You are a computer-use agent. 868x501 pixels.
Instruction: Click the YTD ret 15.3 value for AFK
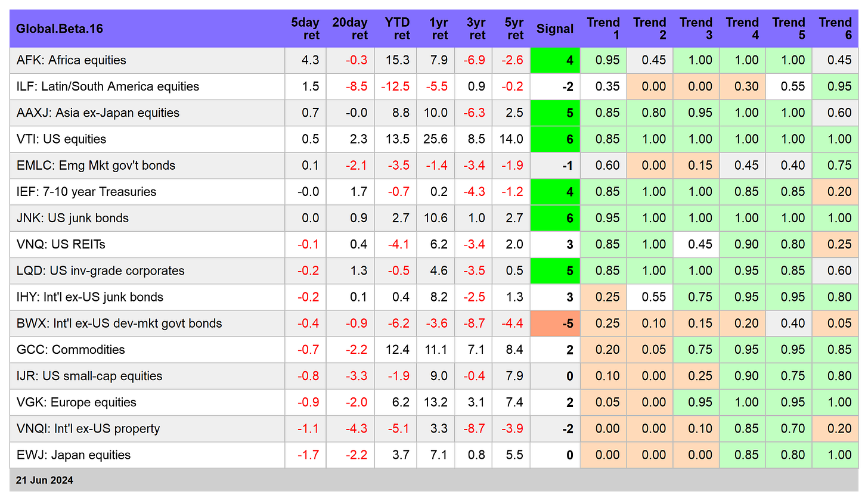pos(398,60)
